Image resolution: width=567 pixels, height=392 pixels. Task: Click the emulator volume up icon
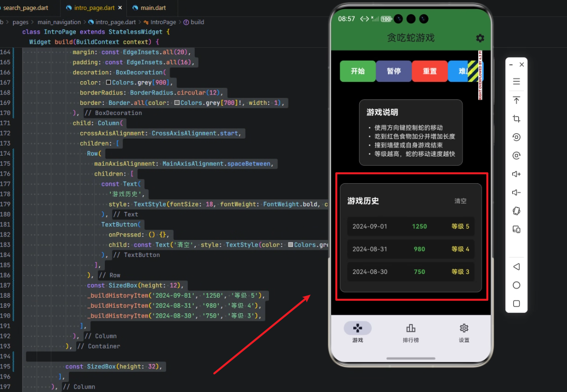pyautogui.click(x=516, y=174)
